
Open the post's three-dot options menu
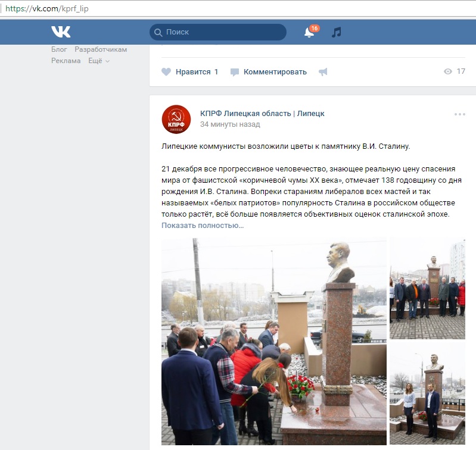(459, 114)
